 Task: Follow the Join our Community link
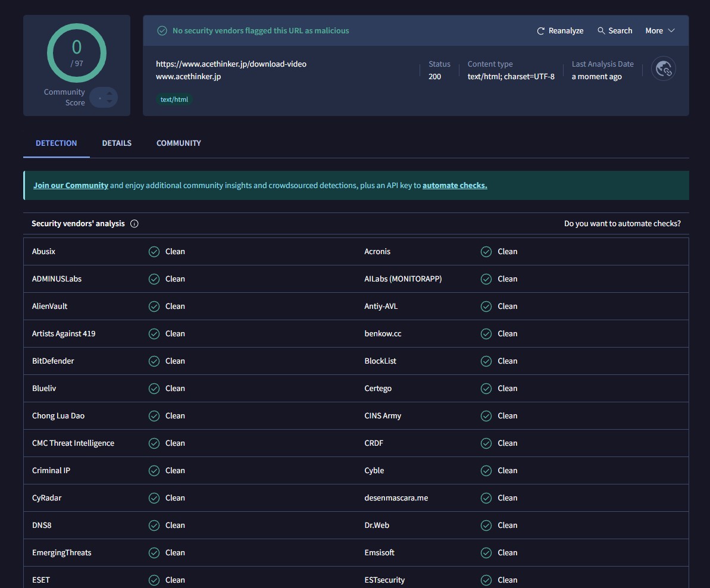[x=71, y=186]
